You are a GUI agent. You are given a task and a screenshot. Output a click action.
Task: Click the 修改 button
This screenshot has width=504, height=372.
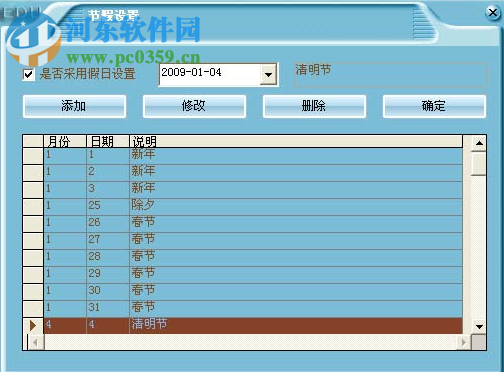[194, 106]
